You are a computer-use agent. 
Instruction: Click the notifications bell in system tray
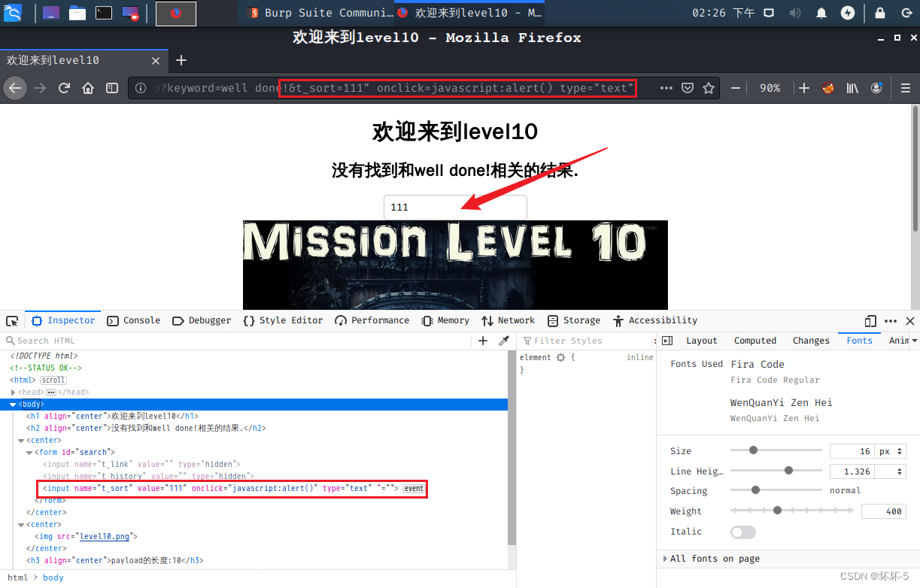click(x=822, y=13)
